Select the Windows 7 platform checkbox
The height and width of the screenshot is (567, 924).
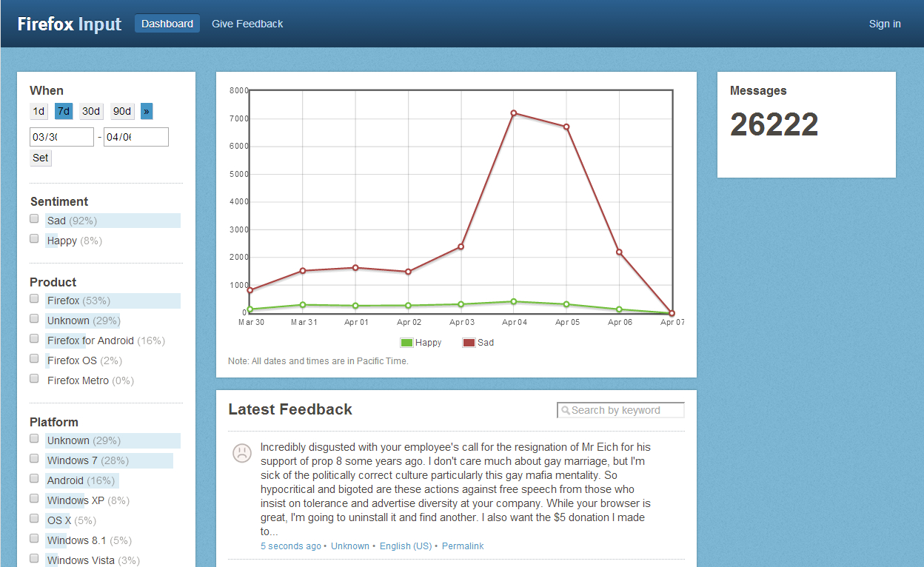[x=34, y=459]
